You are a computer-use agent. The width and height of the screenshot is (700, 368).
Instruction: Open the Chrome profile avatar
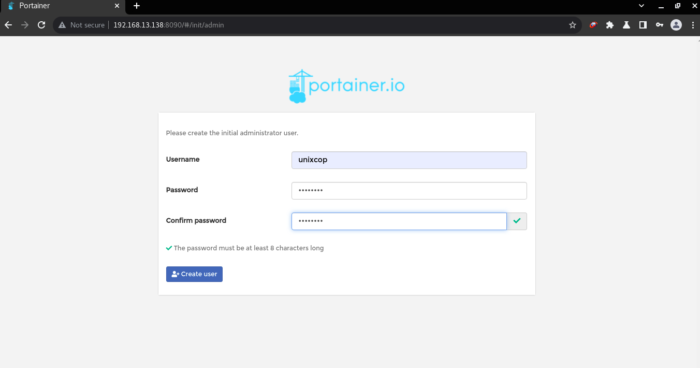pos(676,25)
